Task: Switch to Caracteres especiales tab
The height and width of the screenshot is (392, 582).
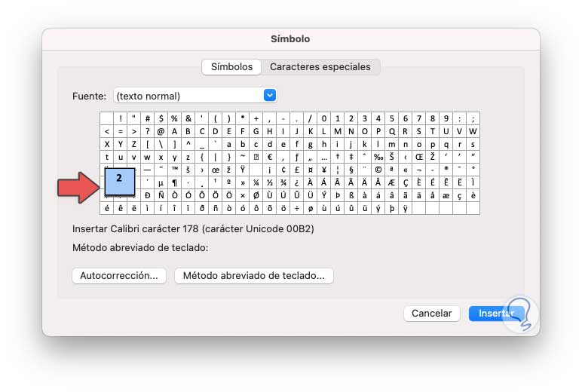Action: 320,67
